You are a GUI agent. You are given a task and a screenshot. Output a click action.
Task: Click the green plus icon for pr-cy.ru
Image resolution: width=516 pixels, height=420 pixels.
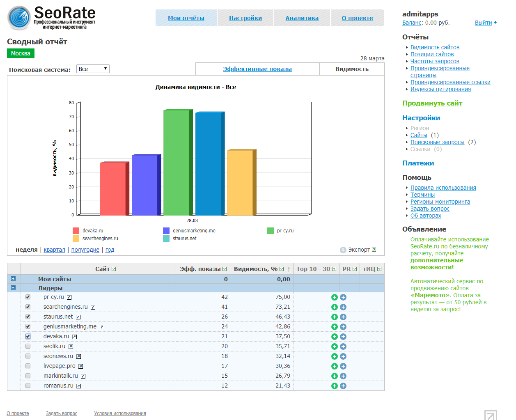tap(334, 297)
